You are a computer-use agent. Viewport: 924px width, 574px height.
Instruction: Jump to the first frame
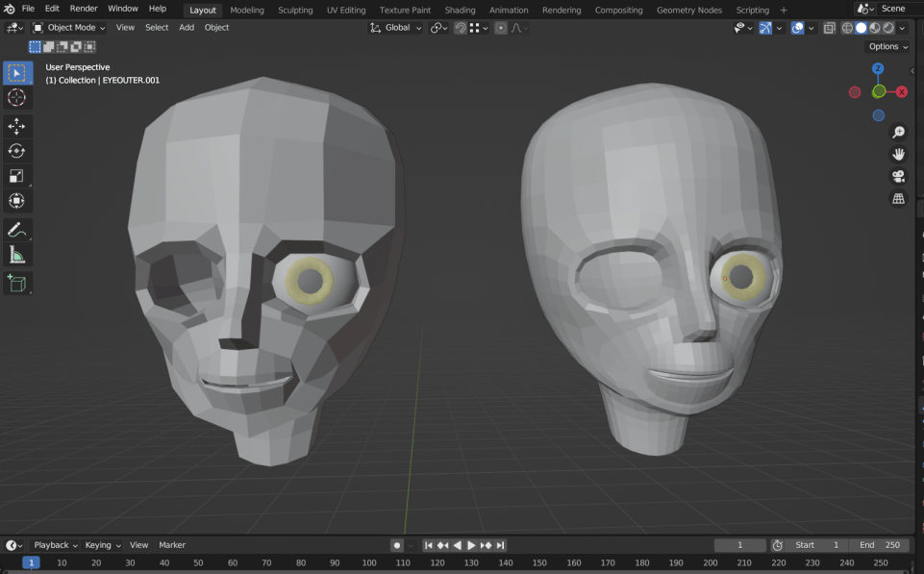pos(429,545)
